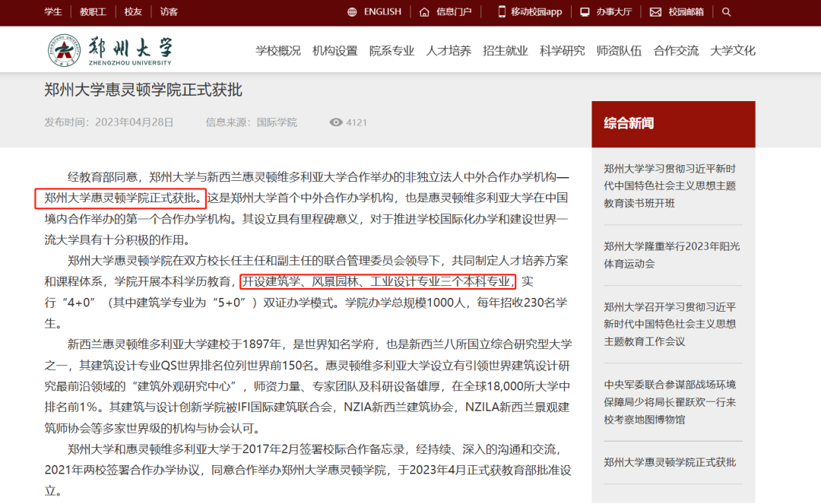This screenshot has width=821, height=504.
Task: Click the 教职工 link in the top bar
Action: (94, 11)
